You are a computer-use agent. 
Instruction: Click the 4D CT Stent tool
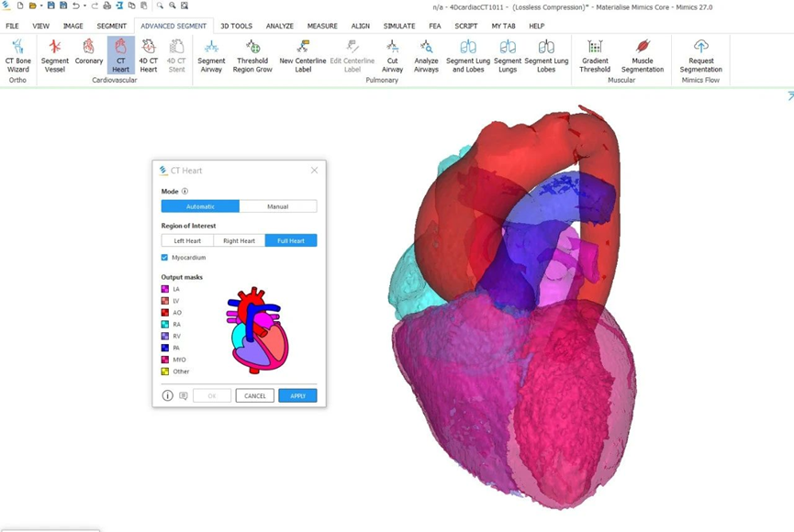(176, 56)
